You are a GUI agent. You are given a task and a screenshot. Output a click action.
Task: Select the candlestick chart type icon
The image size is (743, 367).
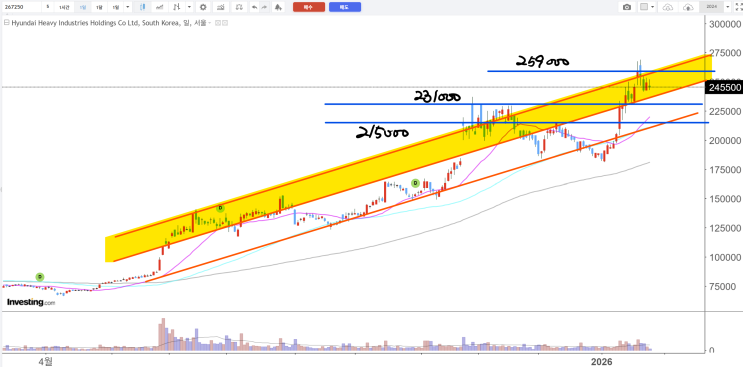(x=142, y=7)
